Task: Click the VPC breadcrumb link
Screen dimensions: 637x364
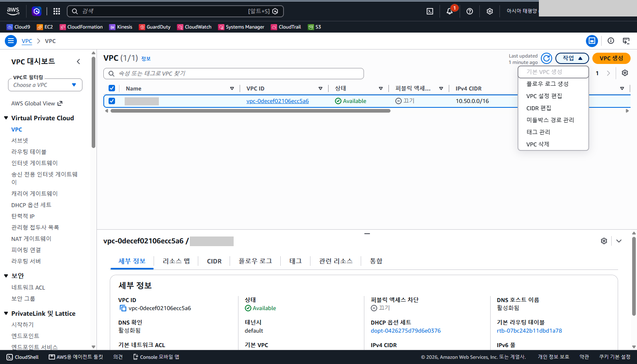Action: click(27, 41)
